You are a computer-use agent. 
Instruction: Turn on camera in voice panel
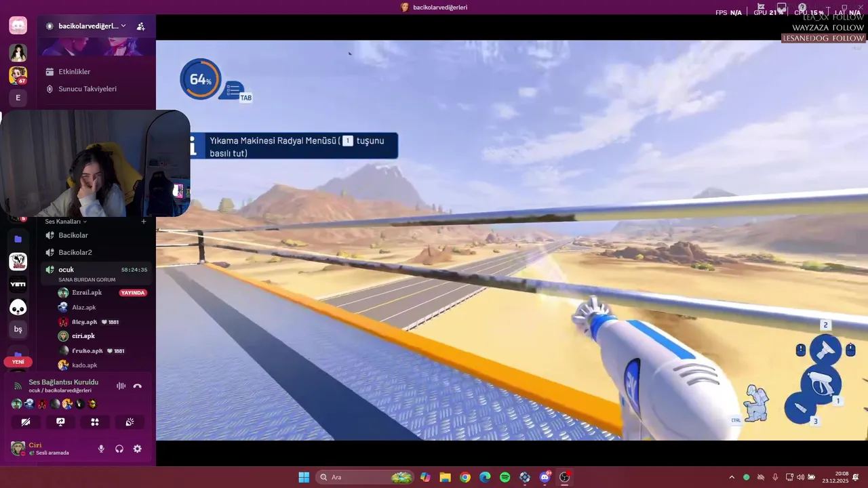coord(26,422)
